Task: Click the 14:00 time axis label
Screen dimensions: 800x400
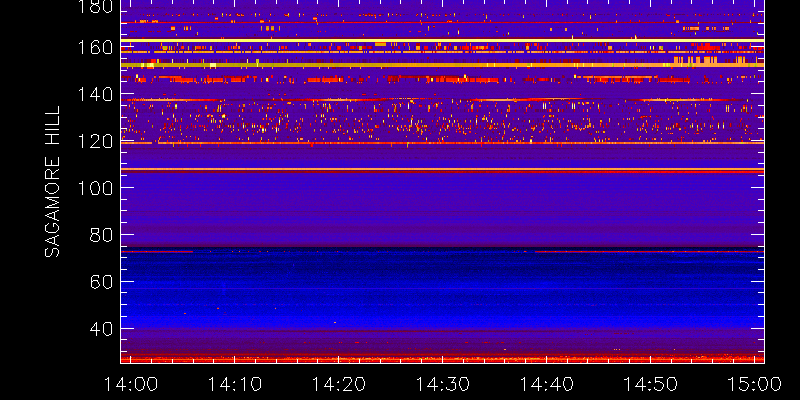Action: coord(131,384)
